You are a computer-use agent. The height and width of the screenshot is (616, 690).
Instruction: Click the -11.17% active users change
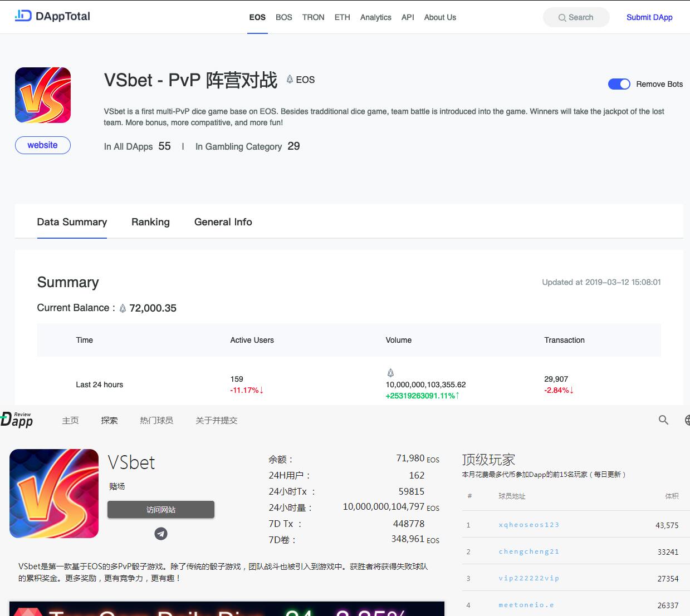pos(247,390)
